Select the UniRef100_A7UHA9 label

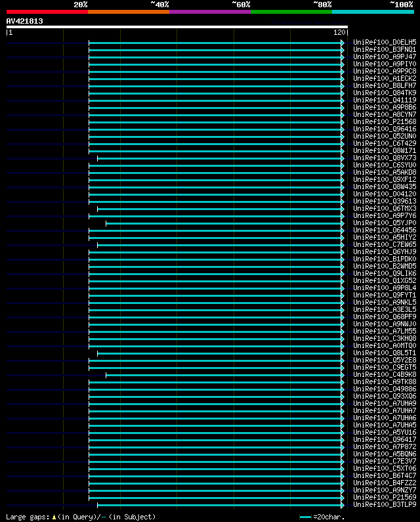385,404
